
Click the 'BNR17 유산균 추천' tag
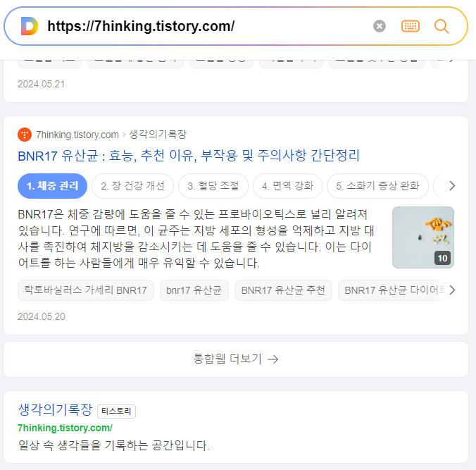tap(283, 290)
